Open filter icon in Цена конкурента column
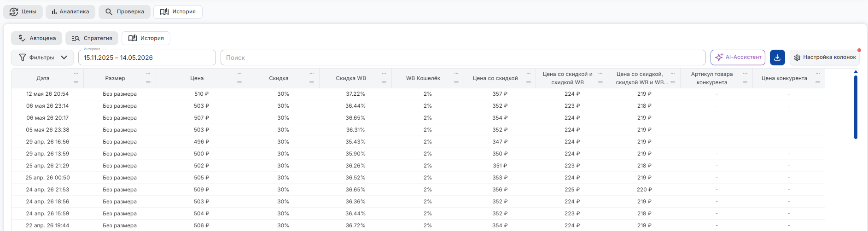 [818, 83]
